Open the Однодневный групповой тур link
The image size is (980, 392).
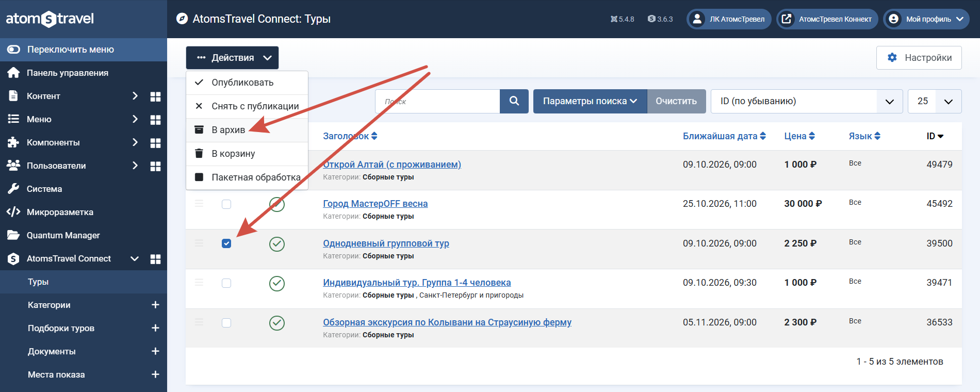click(386, 243)
